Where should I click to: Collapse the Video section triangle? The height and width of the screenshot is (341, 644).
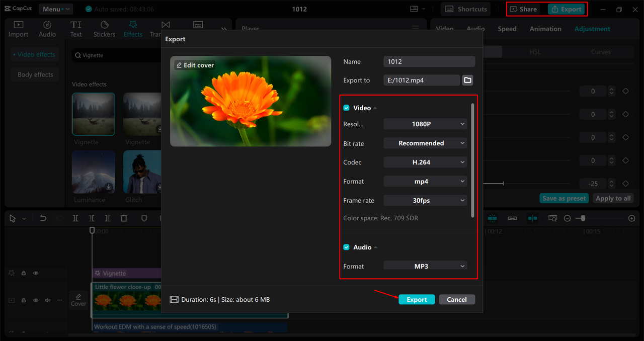coord(375,108)
